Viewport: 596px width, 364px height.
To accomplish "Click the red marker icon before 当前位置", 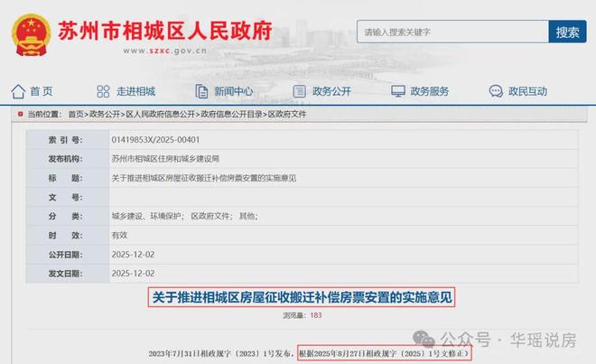I will pyautogui.click(x=21, y=114).
